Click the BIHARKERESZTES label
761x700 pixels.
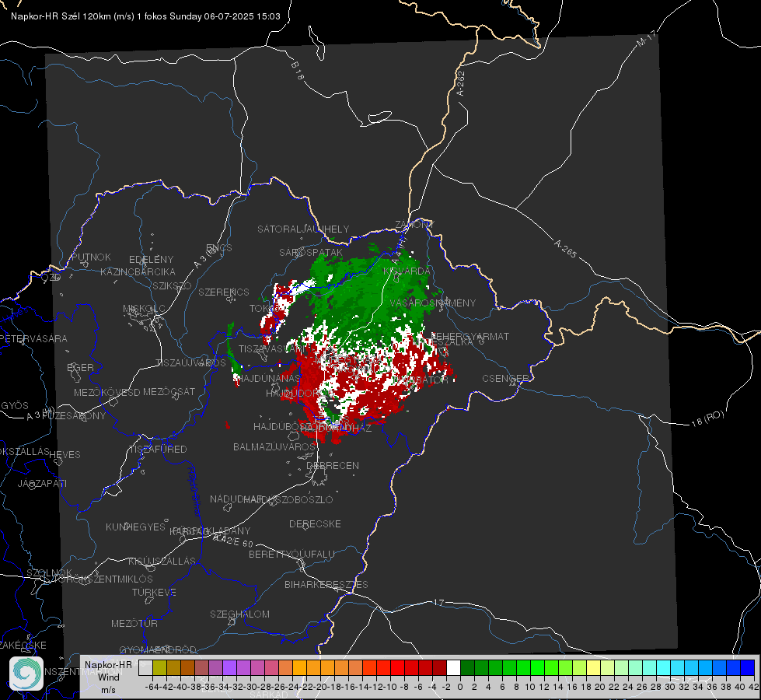326,584
